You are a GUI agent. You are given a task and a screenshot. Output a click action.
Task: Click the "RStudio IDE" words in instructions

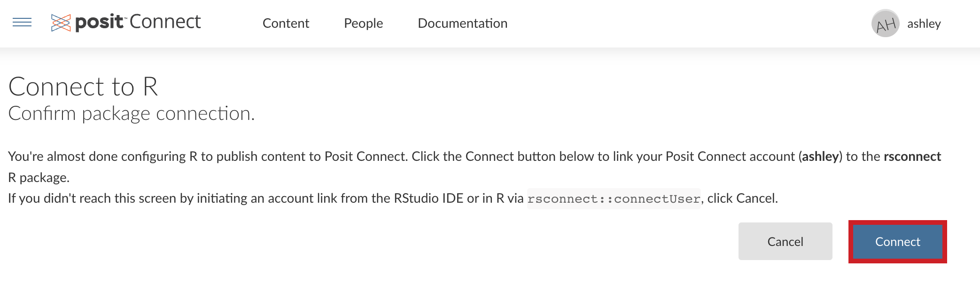pyautogui.click(x=428, y=198)
